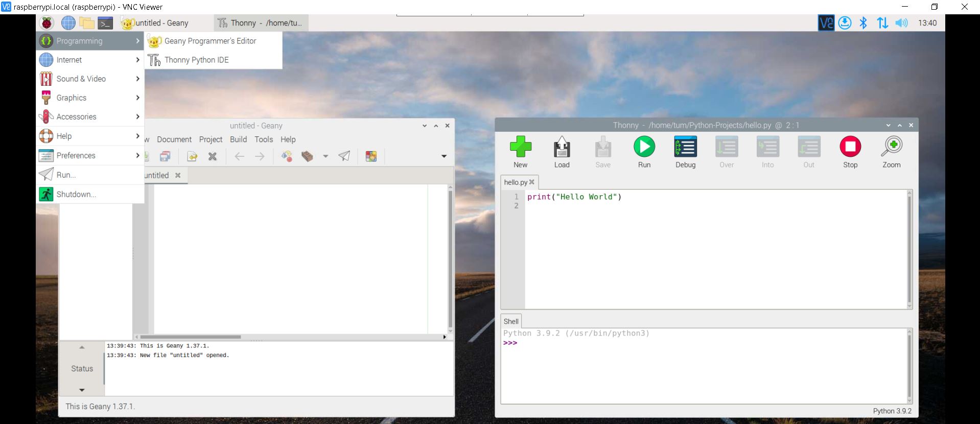Open the terminal from the taskbar

105,23
